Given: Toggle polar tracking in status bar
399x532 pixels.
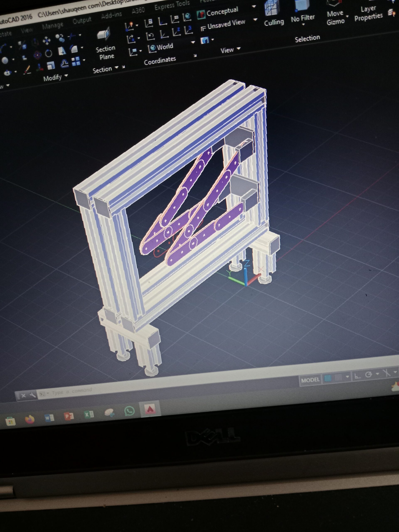Looking at the screenshot, I should (x=368, y=375).
